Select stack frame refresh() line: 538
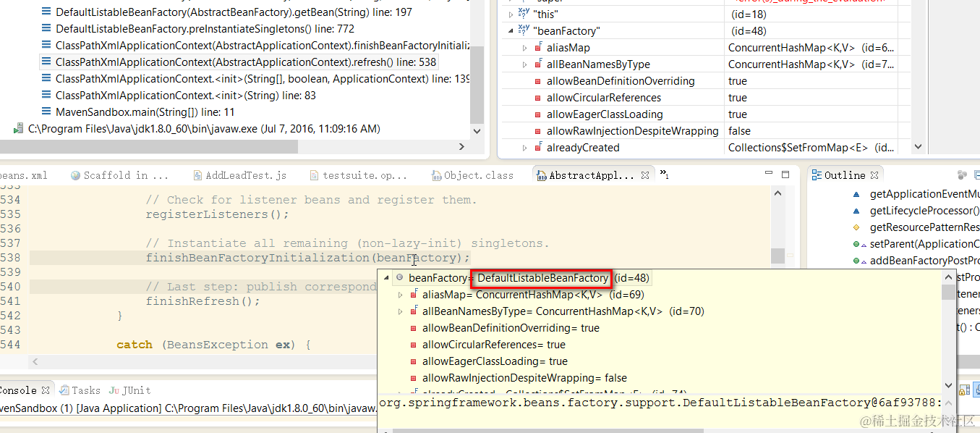This screenshot has height=433, width=980. 246,62
